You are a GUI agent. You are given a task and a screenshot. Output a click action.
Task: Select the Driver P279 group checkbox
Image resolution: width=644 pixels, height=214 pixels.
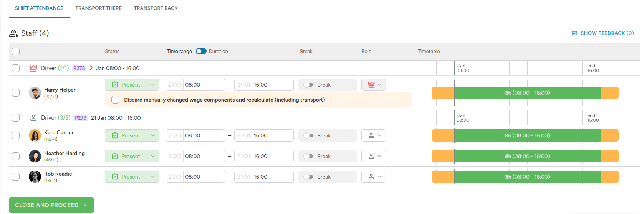coord(16,118)
